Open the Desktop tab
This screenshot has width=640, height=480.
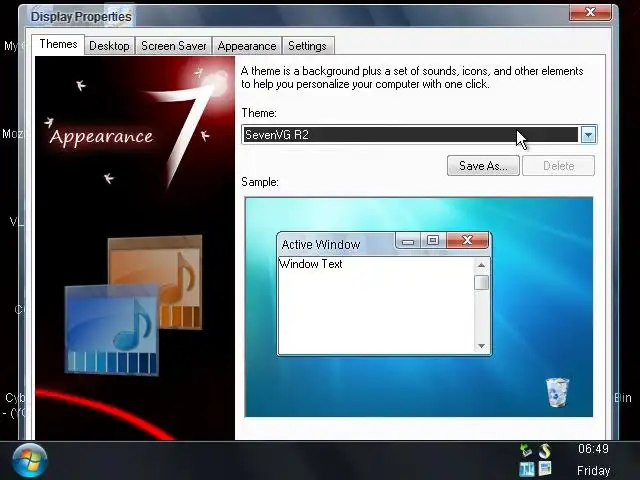109,46
